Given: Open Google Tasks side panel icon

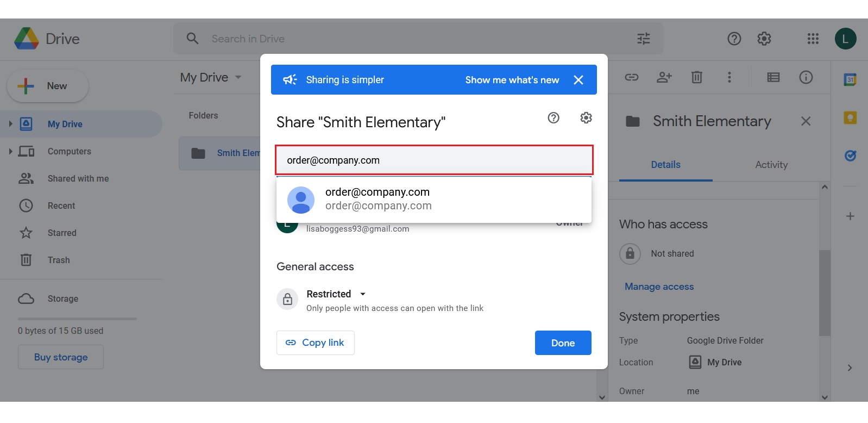Looking at the screenshot, I should click(850, 156).
